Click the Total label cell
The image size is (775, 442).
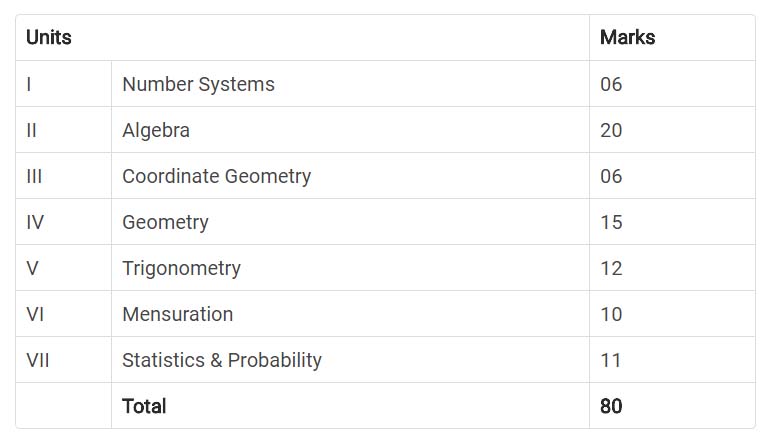coord(144,406)
